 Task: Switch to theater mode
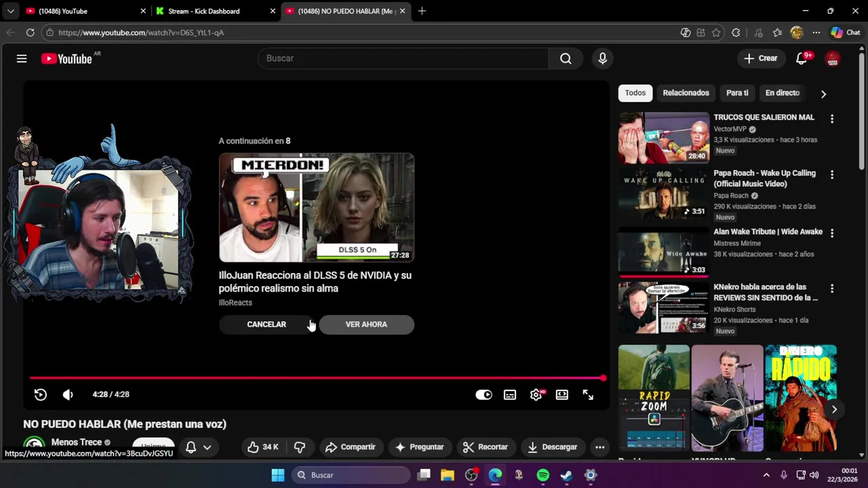tap(562, 394)
